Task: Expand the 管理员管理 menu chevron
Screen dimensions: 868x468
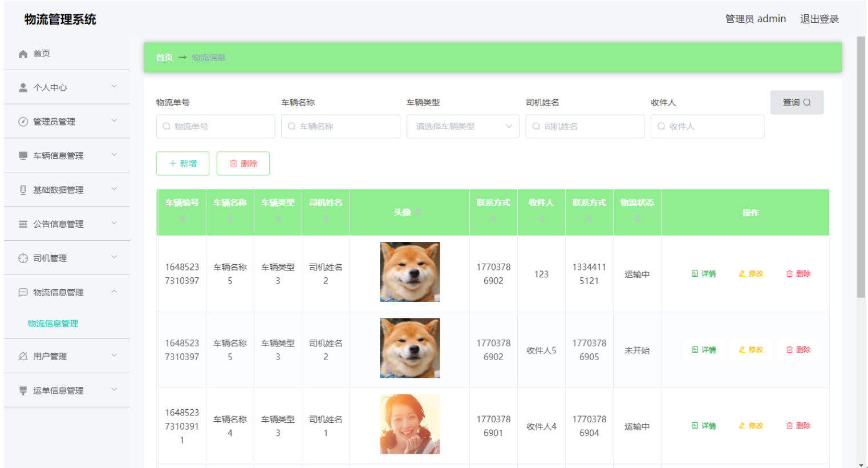Action: tap(114, 121)
